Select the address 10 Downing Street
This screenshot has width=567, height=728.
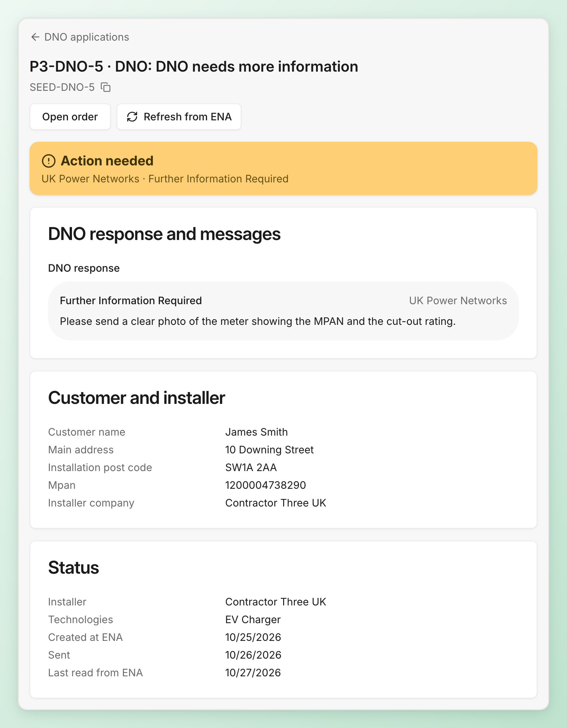(269, 450)
